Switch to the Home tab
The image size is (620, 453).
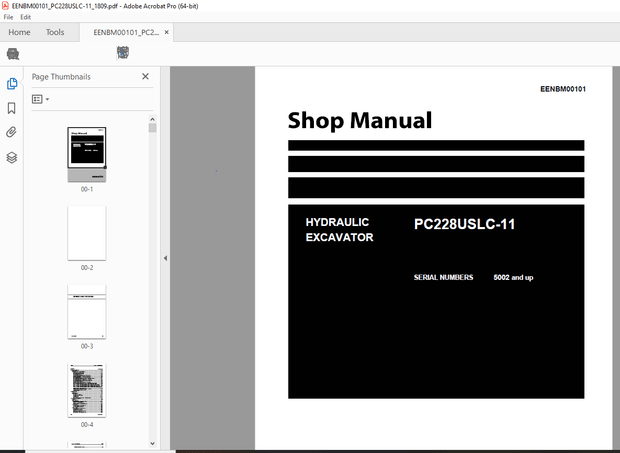pyautogui.click(x=19, y=32)
